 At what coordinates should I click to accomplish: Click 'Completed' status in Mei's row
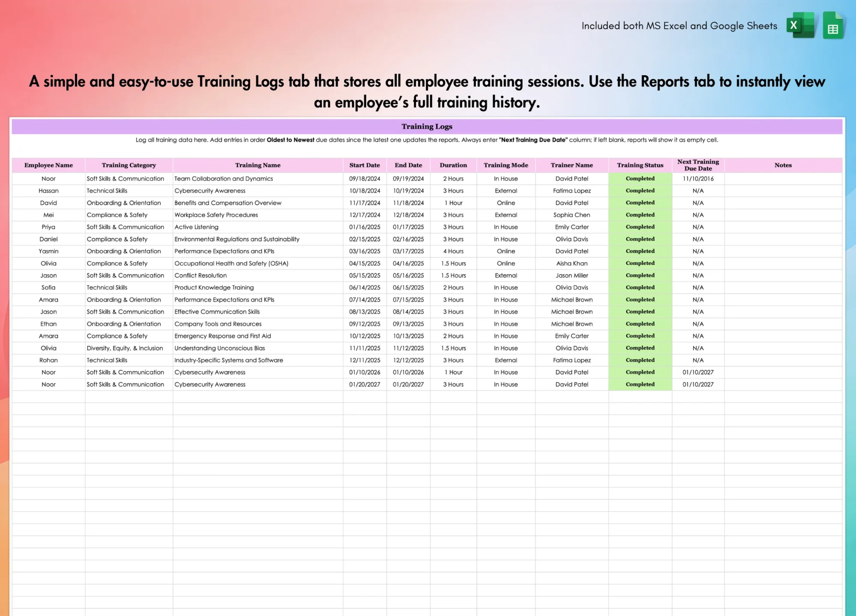[x=640, y=215]
